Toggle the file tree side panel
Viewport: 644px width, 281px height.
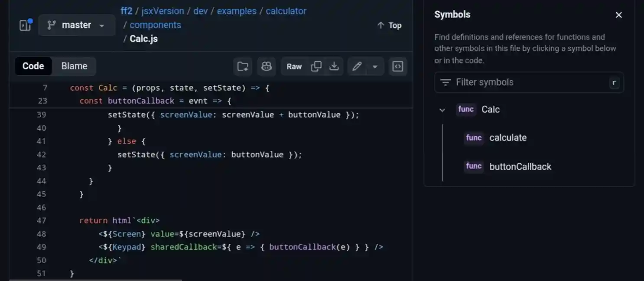tap(25, 25)
